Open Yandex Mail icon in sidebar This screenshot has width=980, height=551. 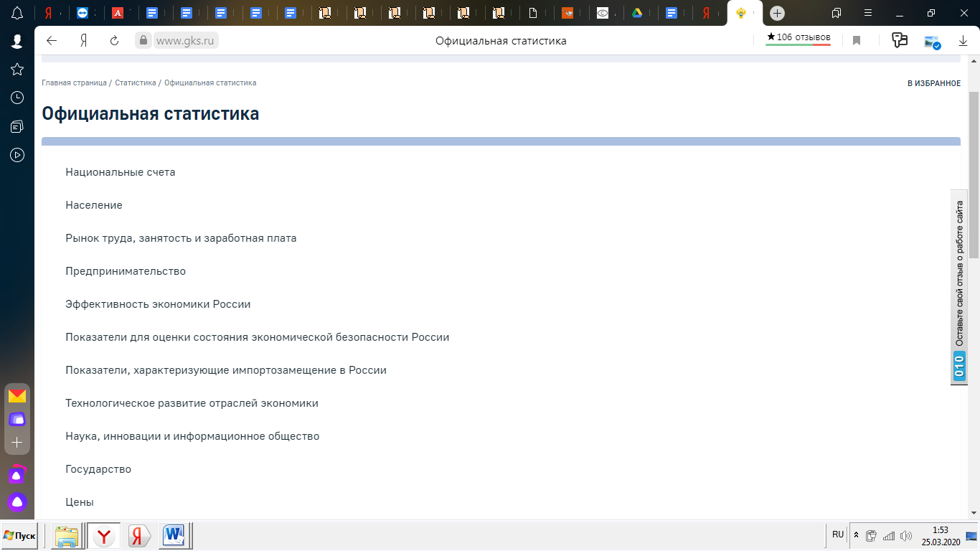tap(17, 396)
